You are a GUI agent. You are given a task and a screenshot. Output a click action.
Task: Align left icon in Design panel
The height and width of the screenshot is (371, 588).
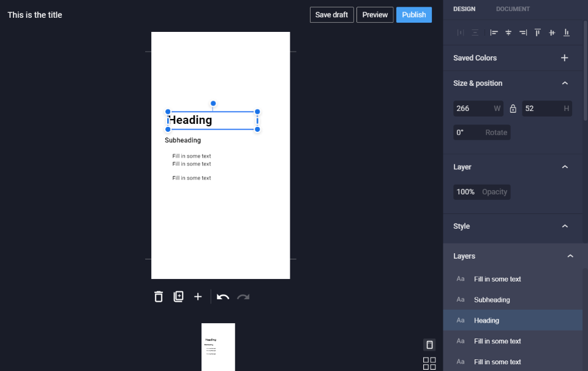(x=494, y=33)
